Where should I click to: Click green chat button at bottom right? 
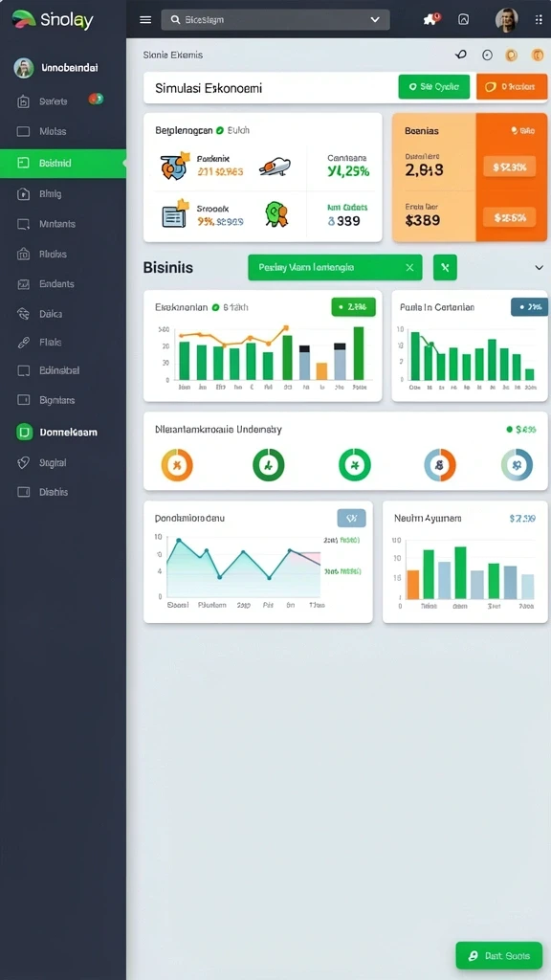coord(499,956)
